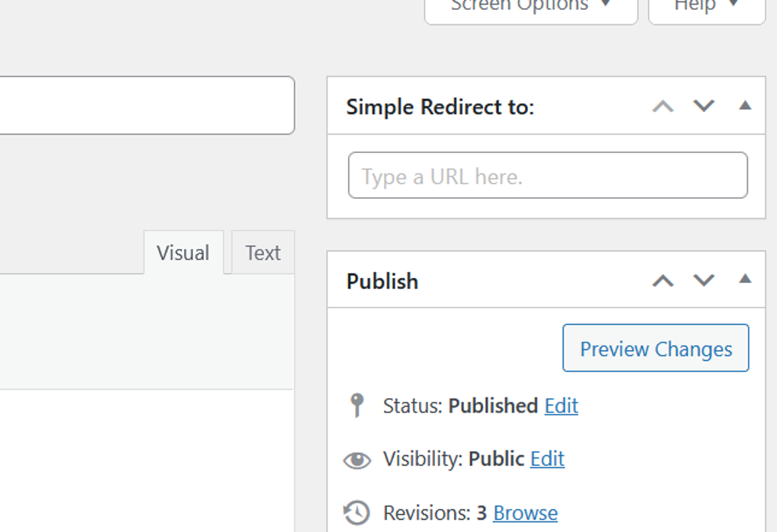The width and height of the screenshot is (777, 532).
Task: Switch to the Text editor tab
Action: pos(262,253)
